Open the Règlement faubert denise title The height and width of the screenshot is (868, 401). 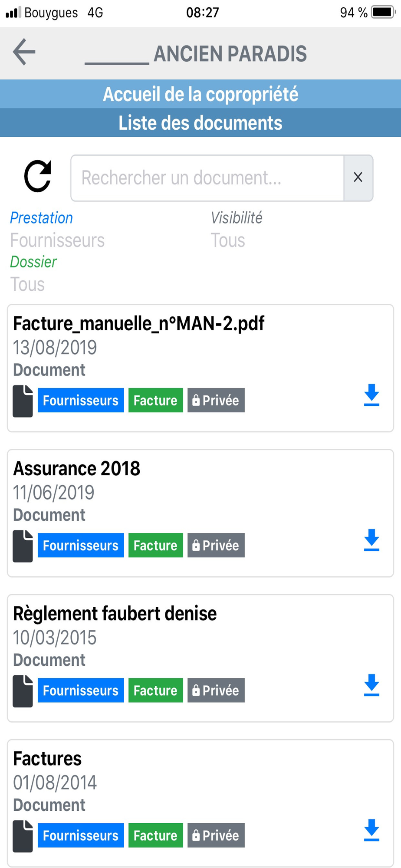coord(115,614)
